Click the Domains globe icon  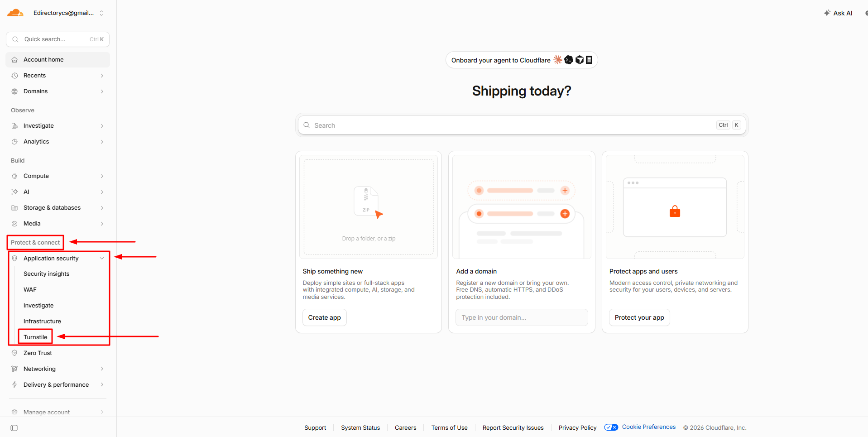pos(14,91)
